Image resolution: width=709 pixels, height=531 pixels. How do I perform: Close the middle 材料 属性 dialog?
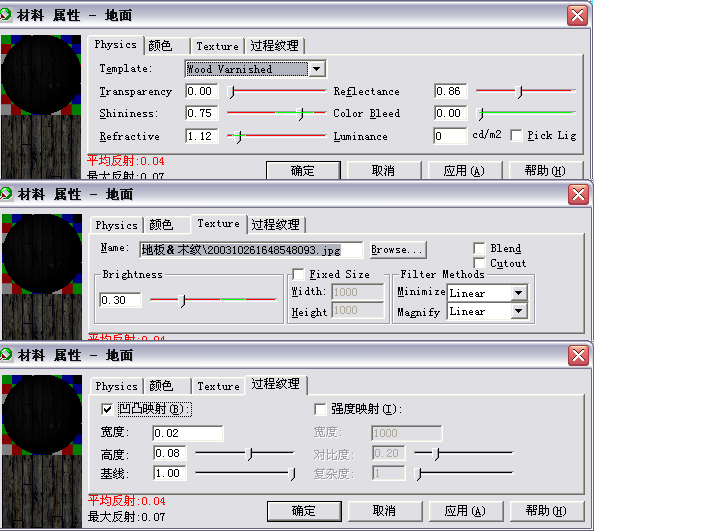pos(578,195)
